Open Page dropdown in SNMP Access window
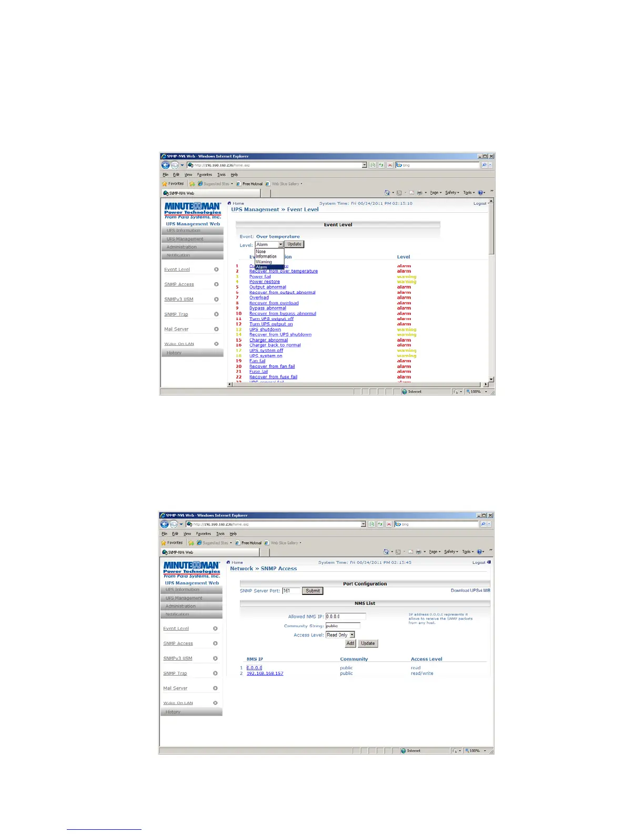 click(435, 552)
